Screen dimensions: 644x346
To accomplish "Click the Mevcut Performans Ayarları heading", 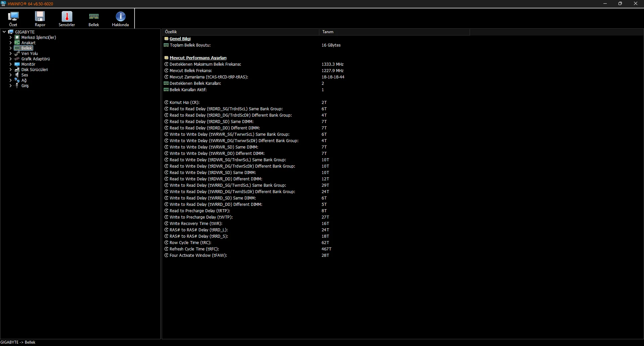I will point(198,58).
